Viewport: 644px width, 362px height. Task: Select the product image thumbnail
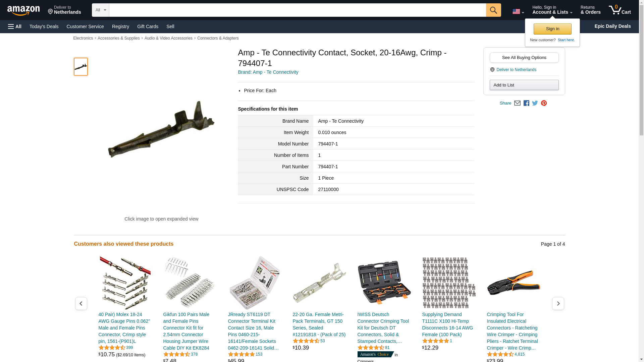tap(81, 67)
